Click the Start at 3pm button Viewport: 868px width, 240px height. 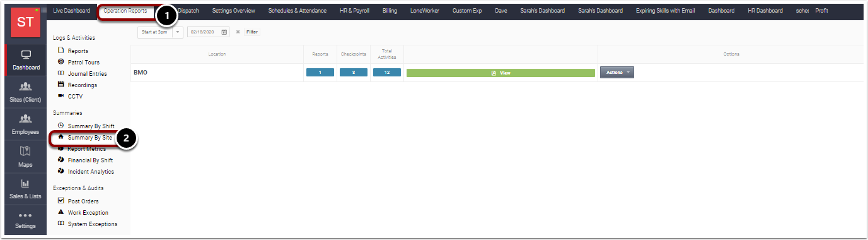155,32
